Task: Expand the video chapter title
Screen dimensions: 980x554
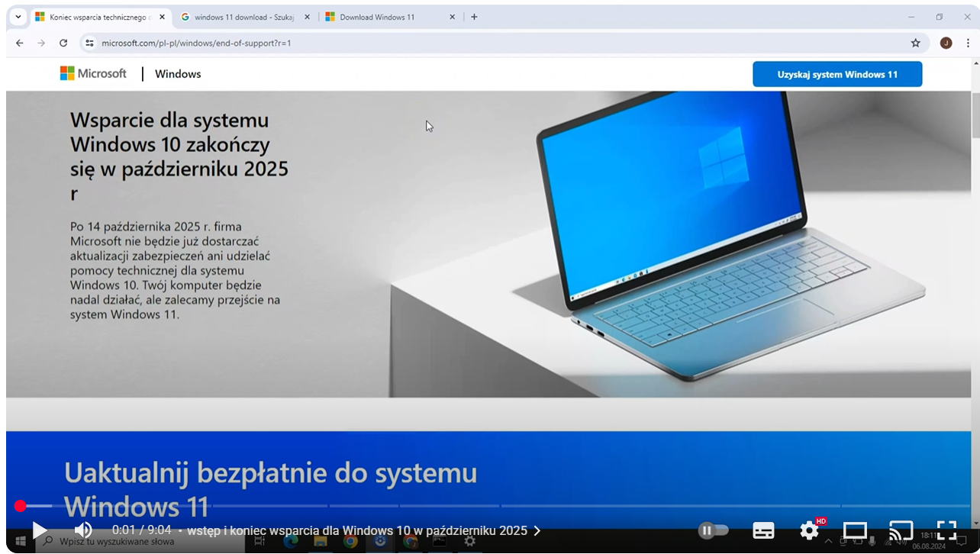Action: [363, 530]
